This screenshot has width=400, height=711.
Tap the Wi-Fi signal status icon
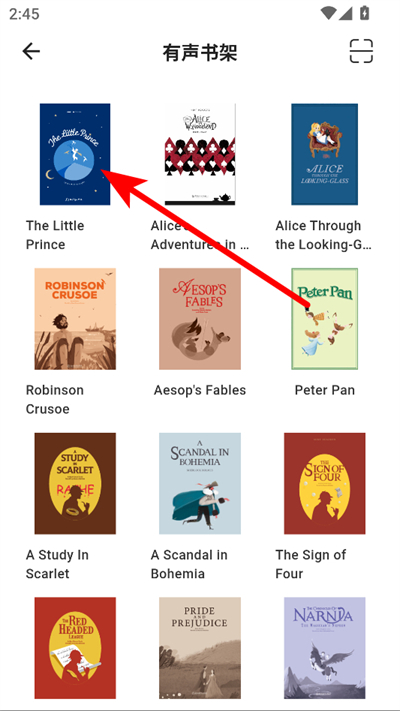click(x=328, y=13)
